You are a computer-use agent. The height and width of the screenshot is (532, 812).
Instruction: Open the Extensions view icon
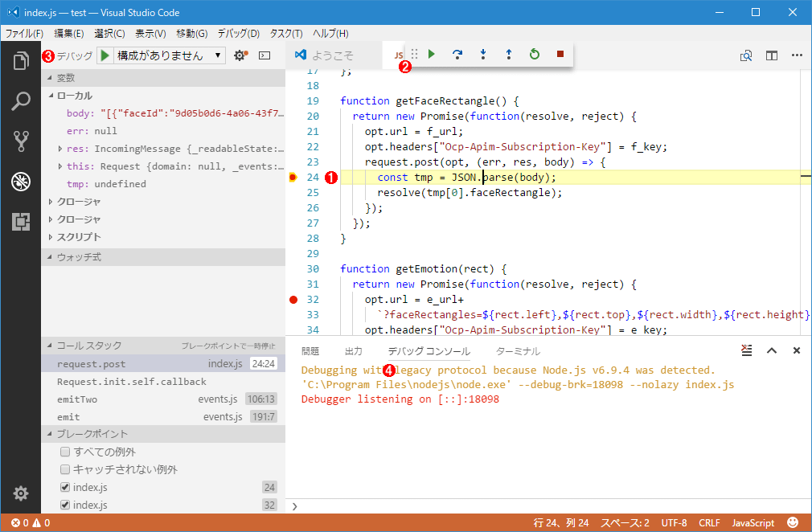click(21, 222)
